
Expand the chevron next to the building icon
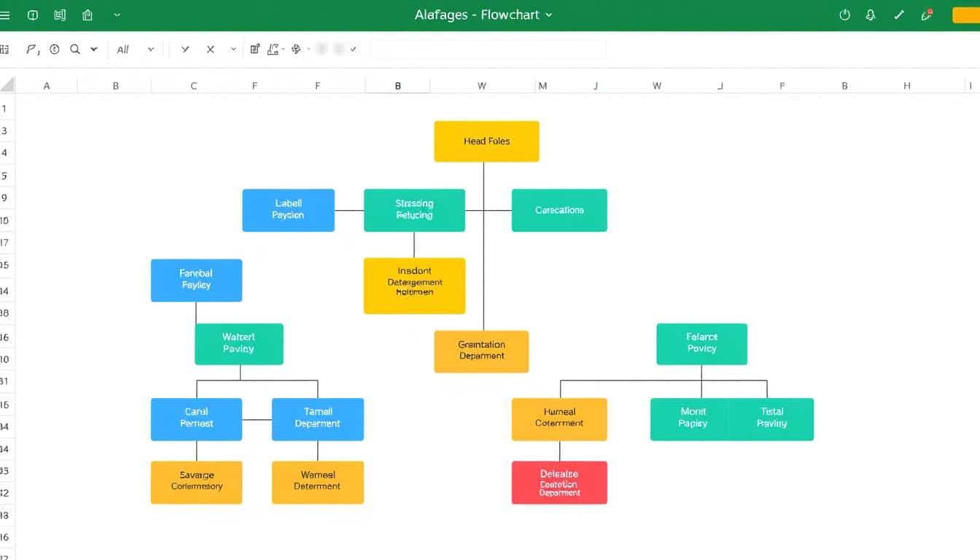(x=117, y=15)
